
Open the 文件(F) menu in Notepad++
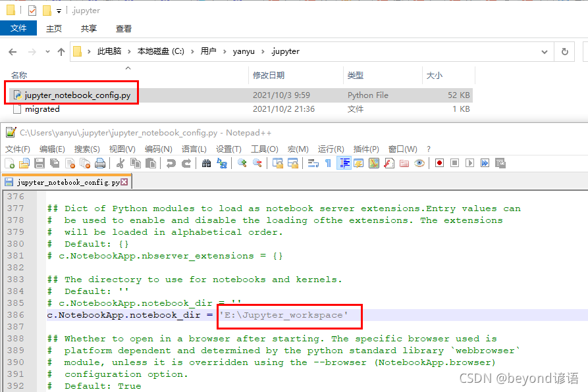click(x=18, y=149)
